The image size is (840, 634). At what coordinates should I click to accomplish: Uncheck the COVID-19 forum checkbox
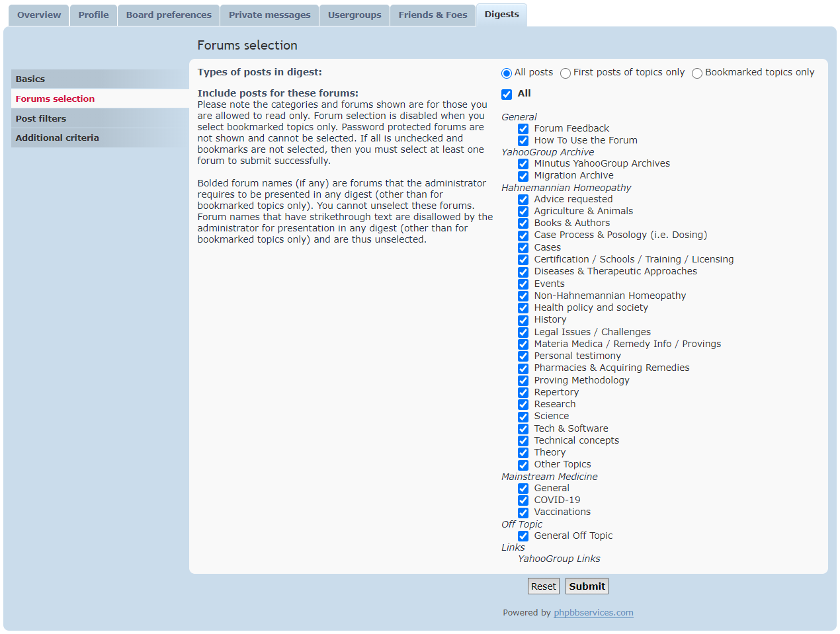click(523, 500)
